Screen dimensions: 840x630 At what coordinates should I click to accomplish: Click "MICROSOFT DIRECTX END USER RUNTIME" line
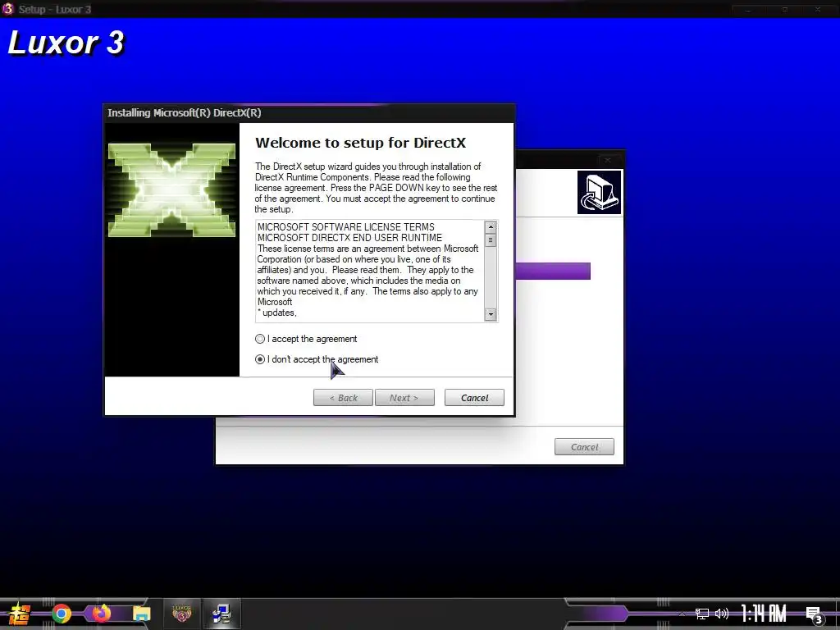[349, 238]
